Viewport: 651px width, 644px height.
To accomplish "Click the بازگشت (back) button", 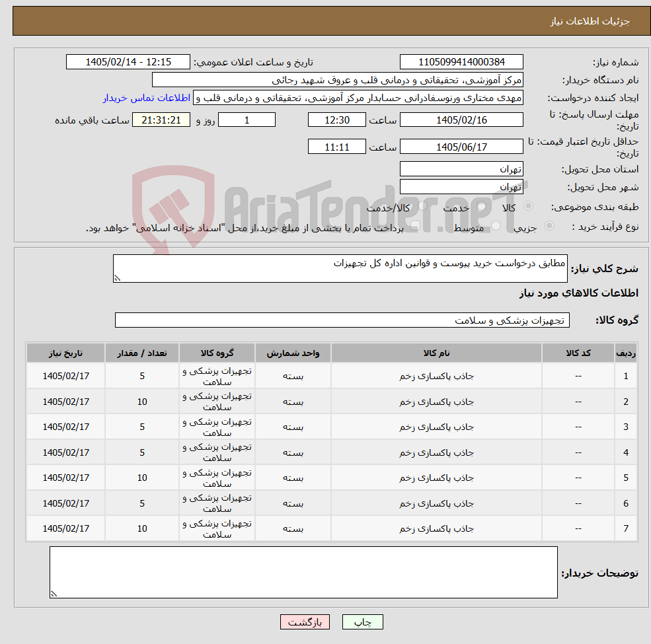I will click(305, 622).
